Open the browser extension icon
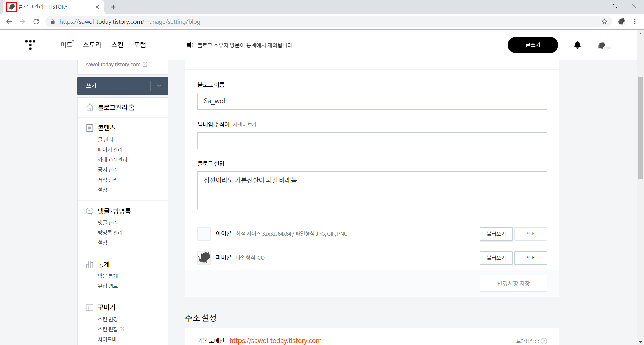Screen dimensions: 644x345 coord(621,22)
